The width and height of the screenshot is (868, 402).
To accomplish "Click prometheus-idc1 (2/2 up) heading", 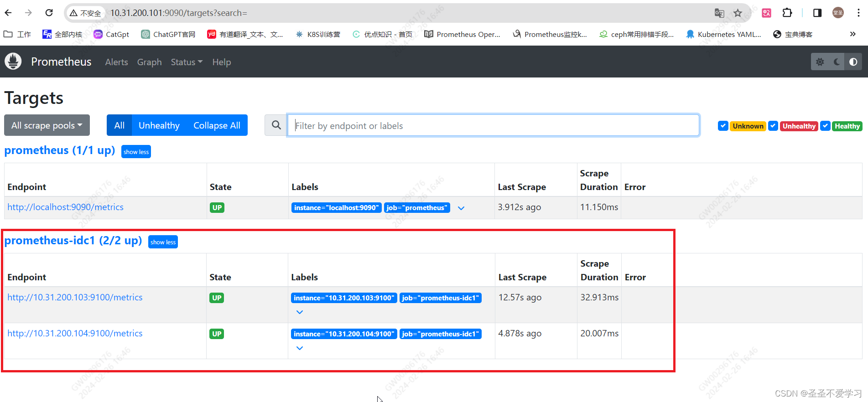I will point(73,241).
